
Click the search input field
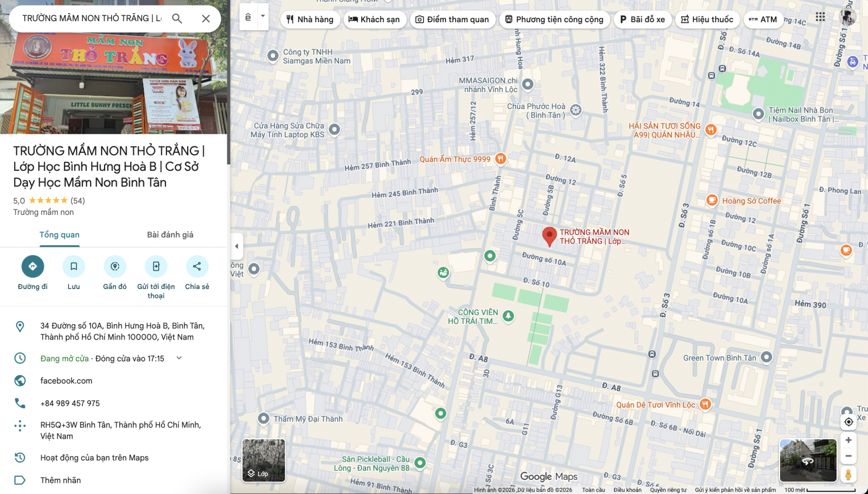(x=92, y=18)
